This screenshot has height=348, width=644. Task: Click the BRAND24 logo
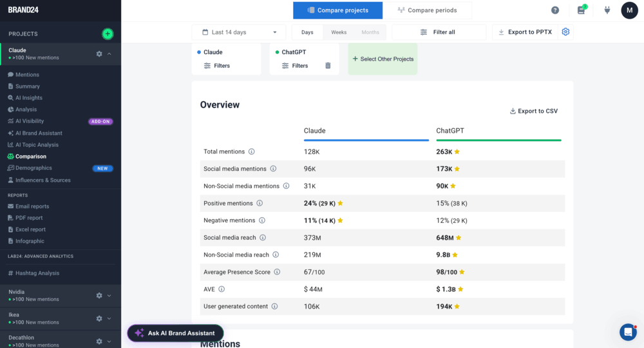point(23,10)
